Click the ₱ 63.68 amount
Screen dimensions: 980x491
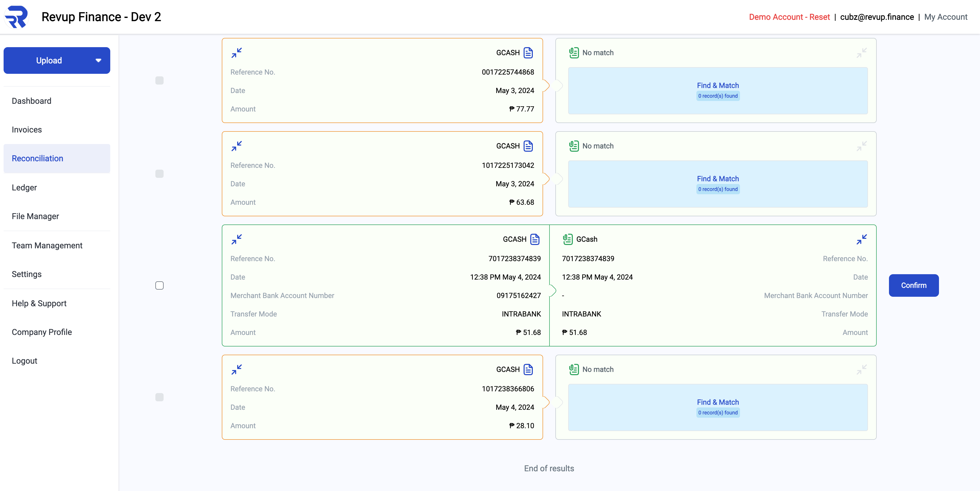click(x=521, y=202)
